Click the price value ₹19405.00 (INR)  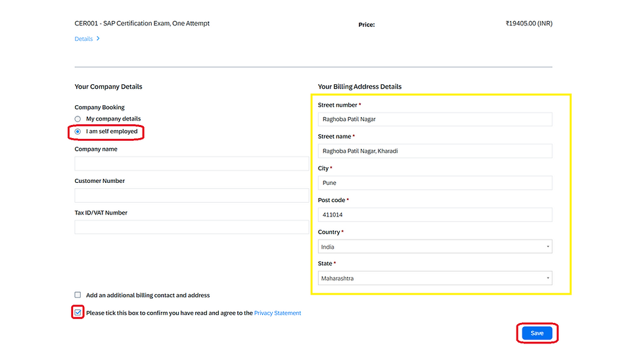(x=529, y=24)
